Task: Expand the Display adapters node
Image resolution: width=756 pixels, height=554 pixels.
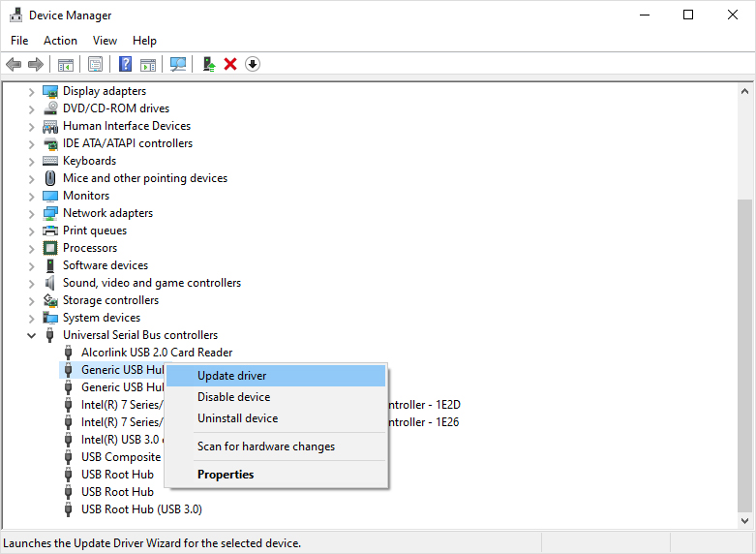Action: (31, 91)
